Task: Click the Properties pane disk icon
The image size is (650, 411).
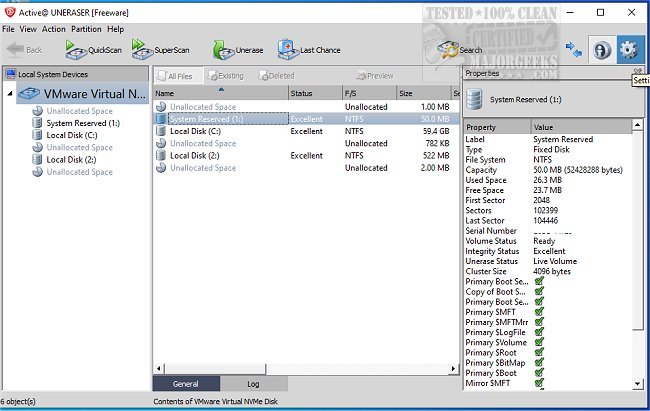Action: point(474,99)
